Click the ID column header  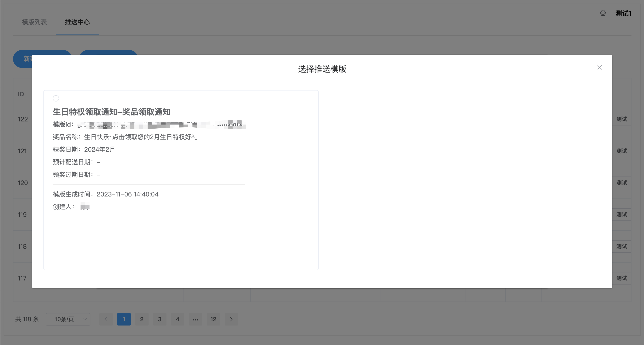coord(21,94)
